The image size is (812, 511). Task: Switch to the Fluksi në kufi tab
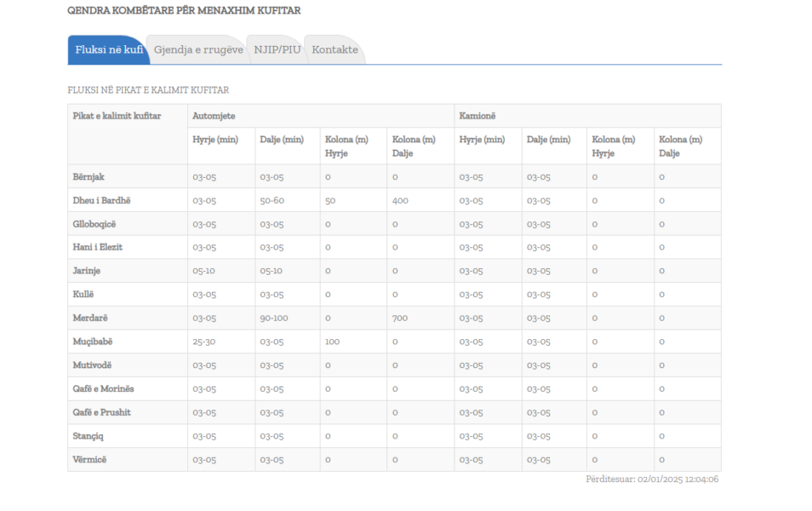point(108,49)
